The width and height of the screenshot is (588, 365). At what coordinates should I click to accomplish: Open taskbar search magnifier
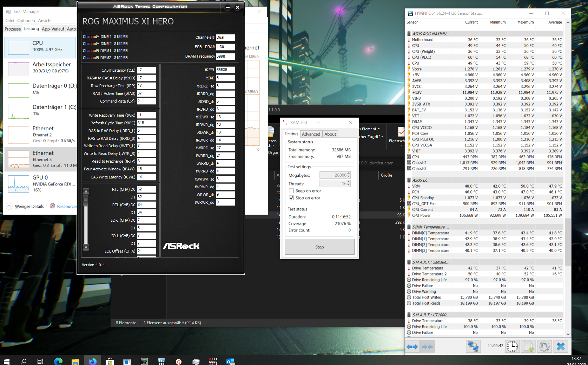coord(24,361)
